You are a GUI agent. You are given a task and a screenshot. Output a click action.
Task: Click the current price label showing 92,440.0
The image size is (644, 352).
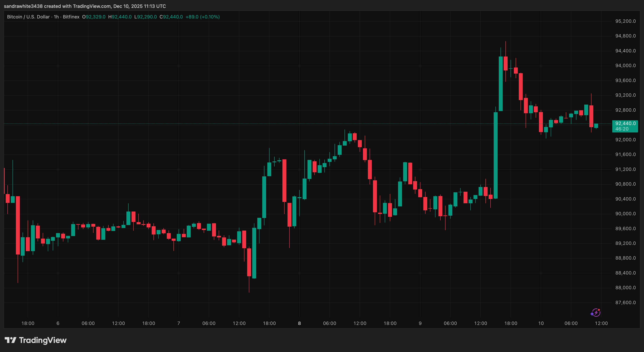coord(625,123)
